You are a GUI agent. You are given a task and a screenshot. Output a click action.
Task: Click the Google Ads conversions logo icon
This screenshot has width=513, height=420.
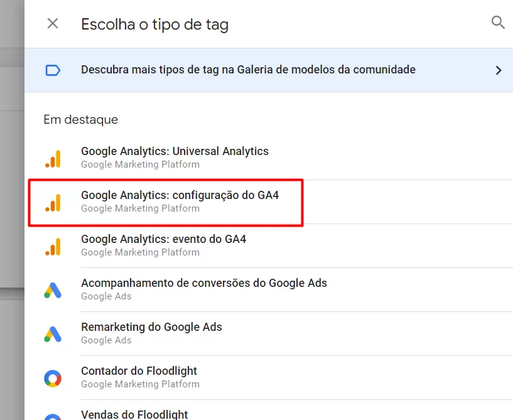[x=53, y=291]
